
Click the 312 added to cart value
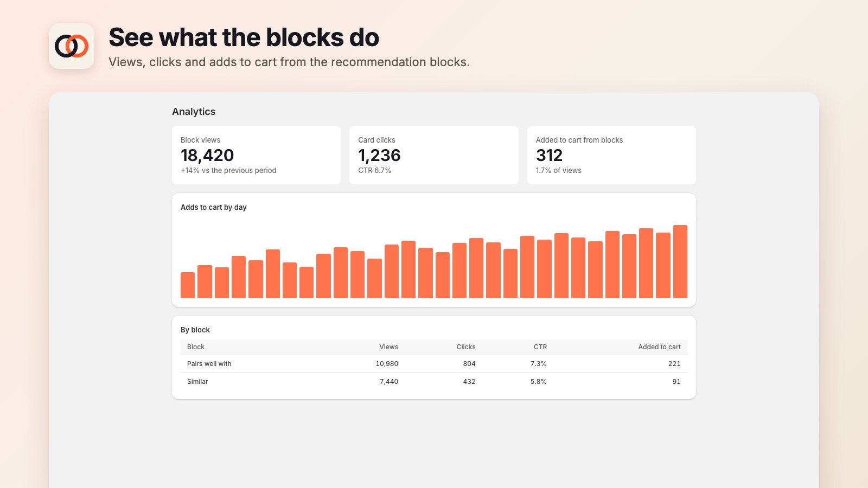point(549,156)
